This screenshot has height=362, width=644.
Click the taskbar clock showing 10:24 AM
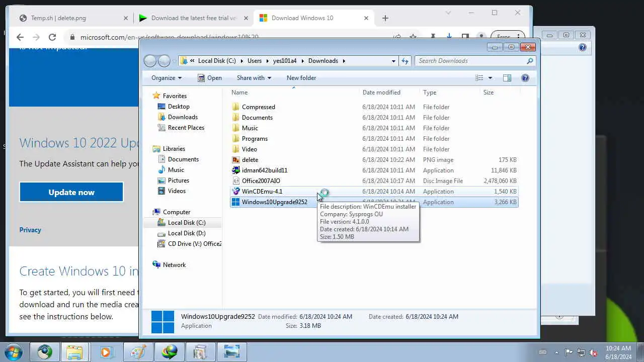tap(618, 352)
